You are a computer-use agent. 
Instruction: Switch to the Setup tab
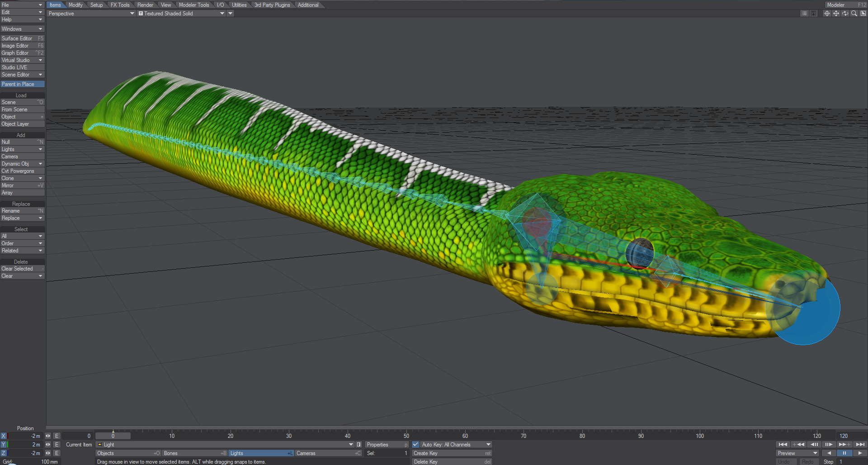pos(96,5)
